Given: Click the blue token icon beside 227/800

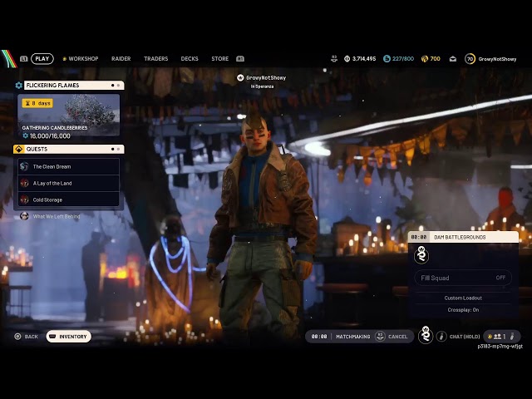Looking at the screenshot, I should 387,59.
